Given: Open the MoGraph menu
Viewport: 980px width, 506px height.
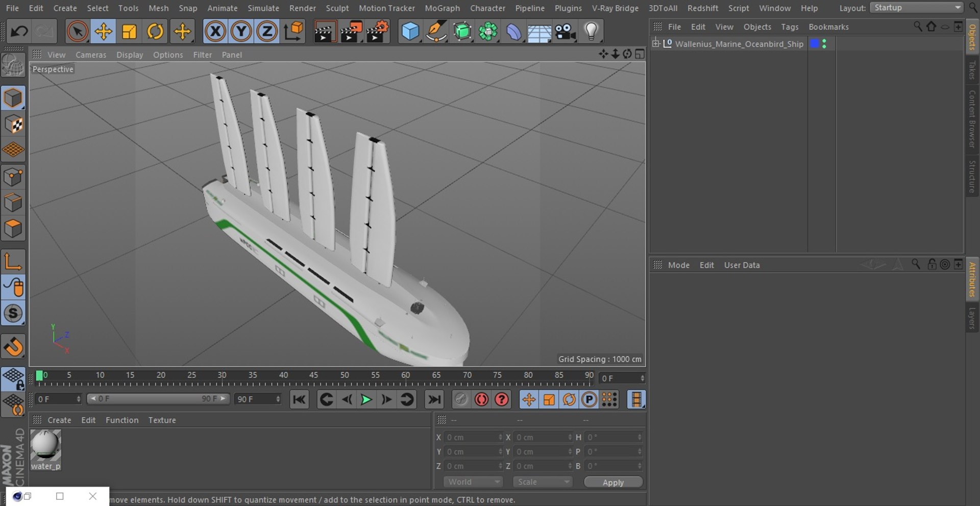Looking at the screenshot, I should coord(442,8).
